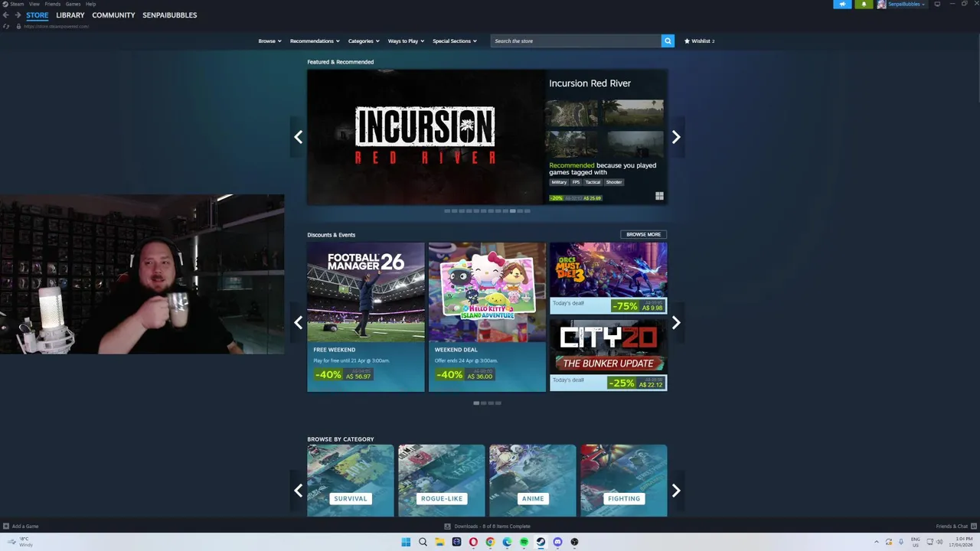This screenshot has width=980, height=551.
Task: Click the Add a Game label
Action: tap(25, 527)
